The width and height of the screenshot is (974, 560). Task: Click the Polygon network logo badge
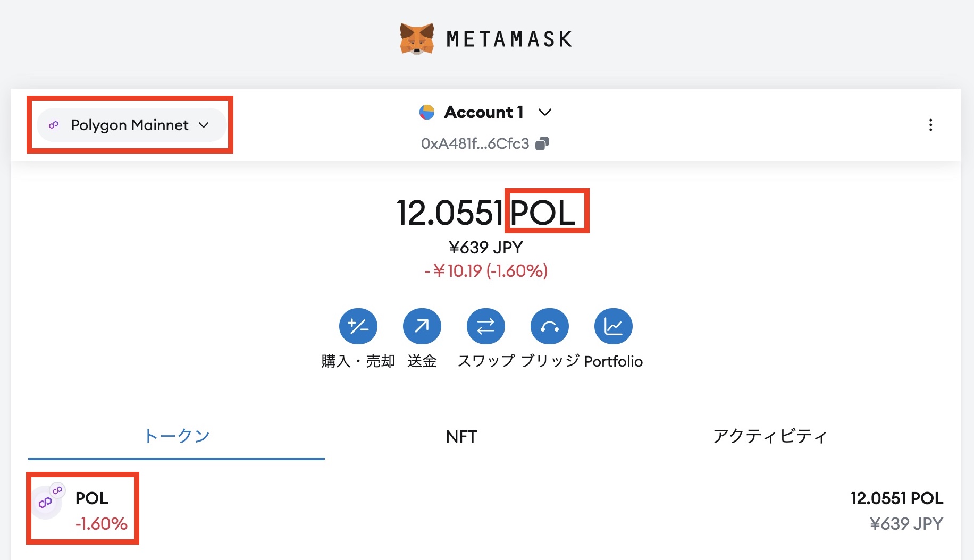tap(53, 125)
